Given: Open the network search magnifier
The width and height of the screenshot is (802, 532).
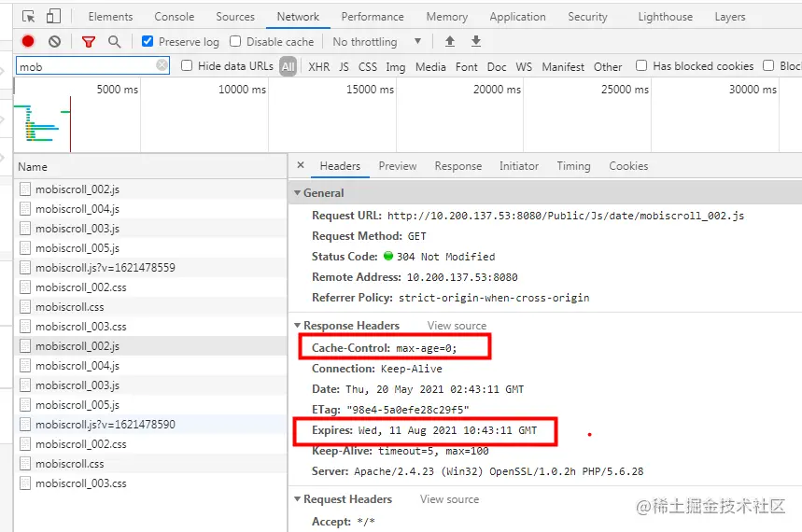Looking at the screenshot, I should (115, 41).
